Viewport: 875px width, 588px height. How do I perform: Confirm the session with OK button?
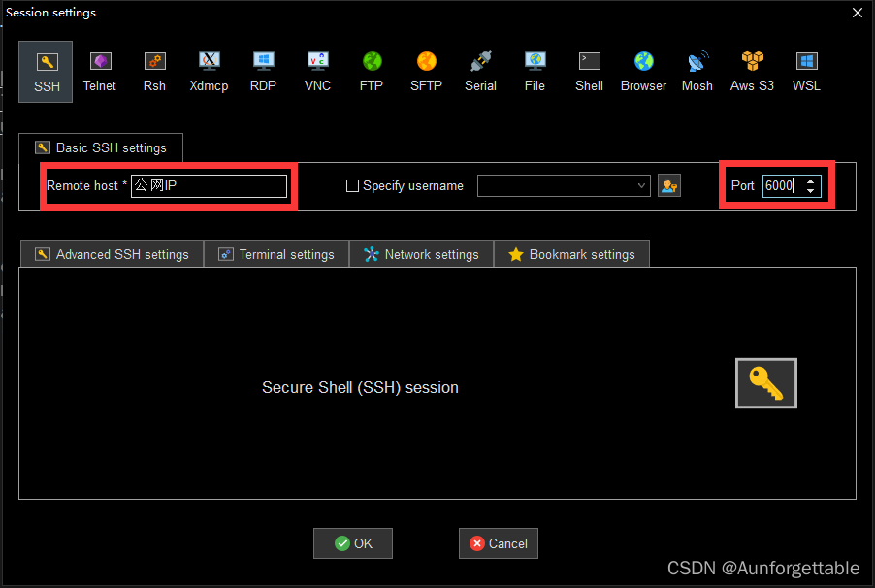(x=353, y=543)
